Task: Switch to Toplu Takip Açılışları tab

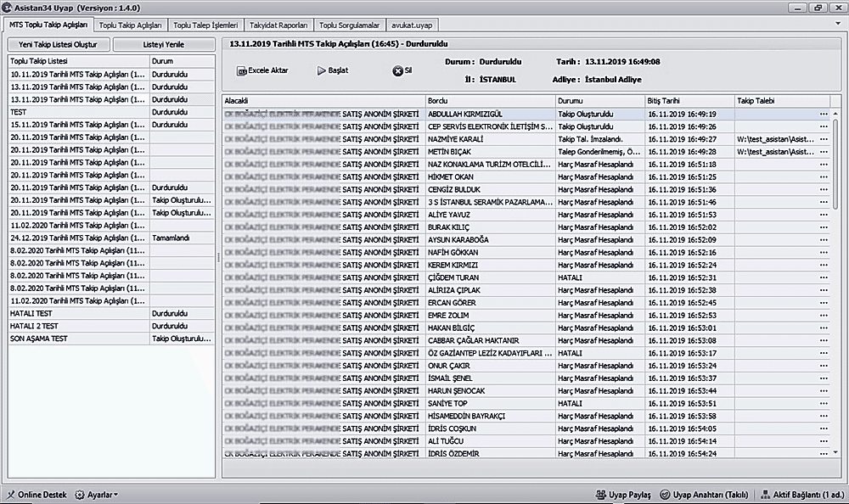Action: coord(130,25)
